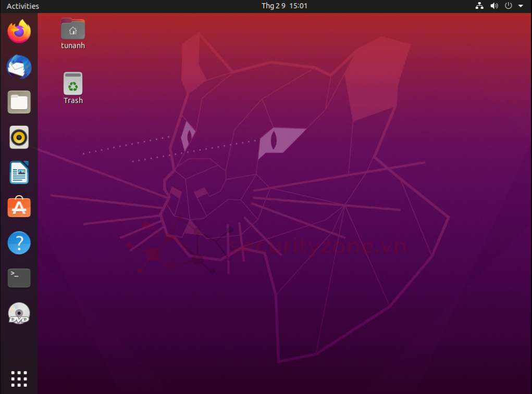Open the clock and calendar menu
This screenshot has width=532, height=394.
(x=284, y=6)
